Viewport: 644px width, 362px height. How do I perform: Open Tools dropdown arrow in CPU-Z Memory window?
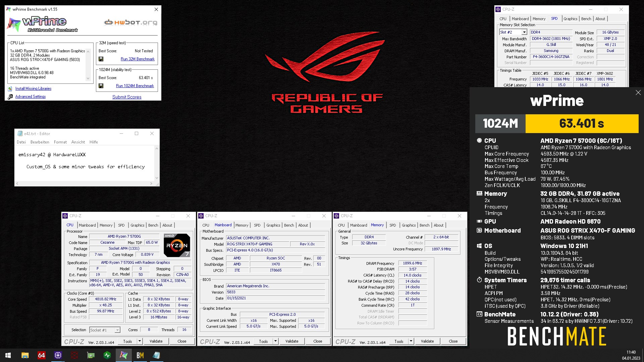click(x=411, y=341)
